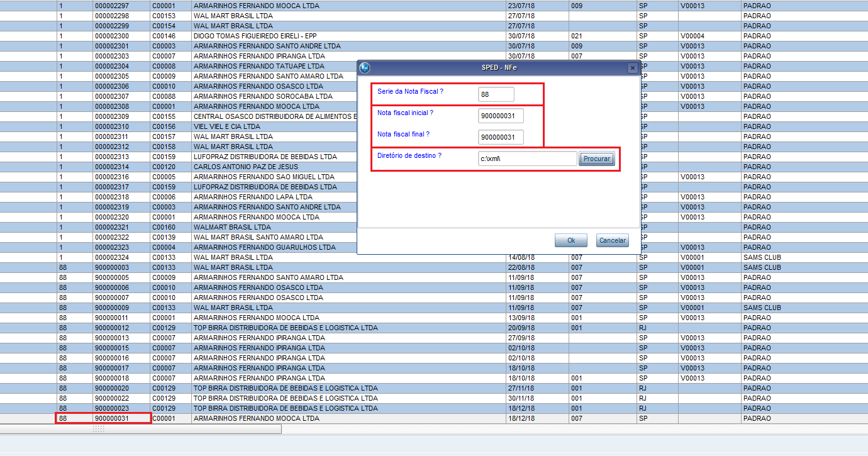Screen dimensions: 868x456
Task: Click customer code C00160
Action: (164, 227)
